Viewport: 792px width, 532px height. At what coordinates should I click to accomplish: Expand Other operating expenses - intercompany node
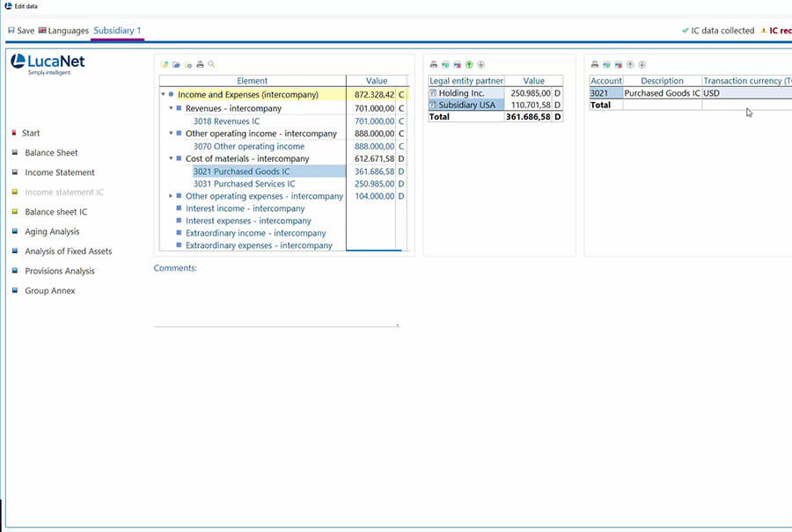coord(171,196)
